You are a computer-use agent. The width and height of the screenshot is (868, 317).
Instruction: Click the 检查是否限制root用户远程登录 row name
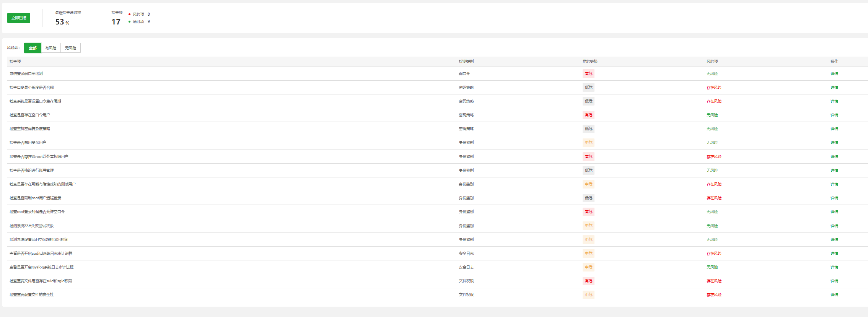click(x=35, y=198)
